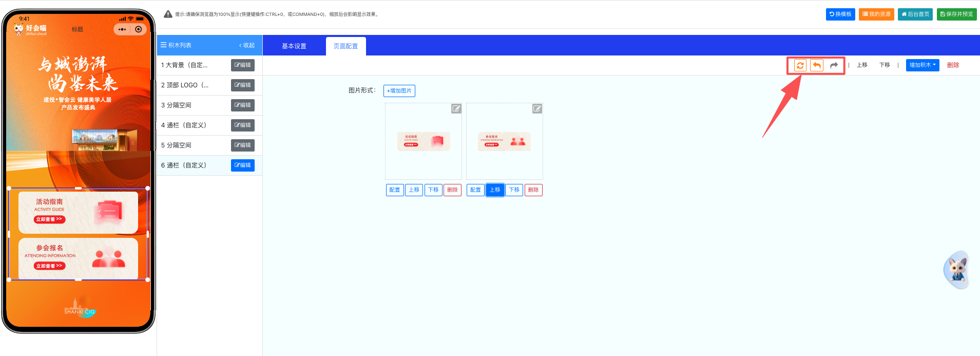Click the undo arrow icon
This screenshot has height=356, width=980.
tap(817, 65)
